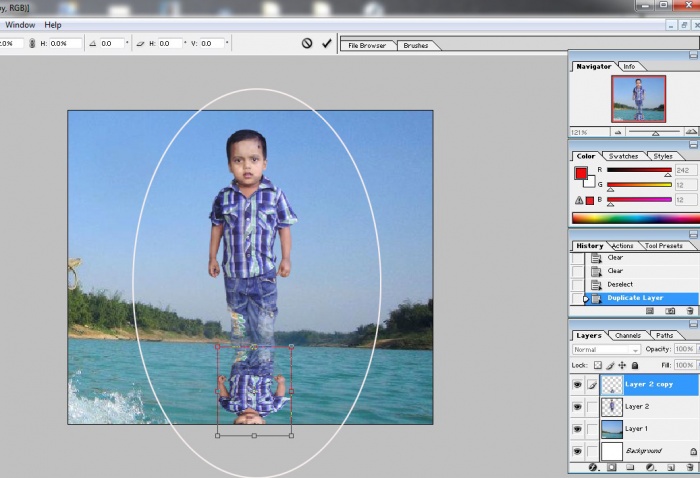This screenshot has height=478, width=700.
Task: Switch to the Channels tab
Action: point(628,336)
